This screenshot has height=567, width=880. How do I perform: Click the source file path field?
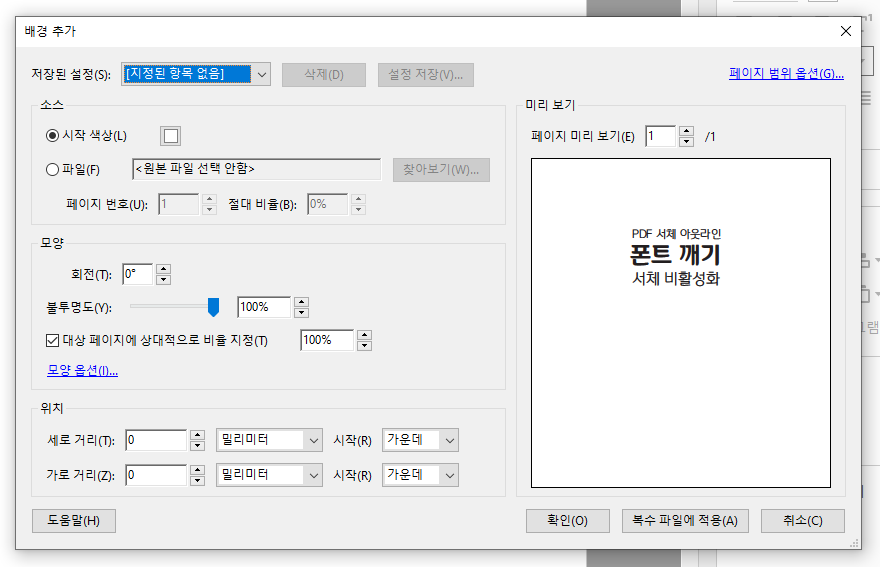click(256, 169)
